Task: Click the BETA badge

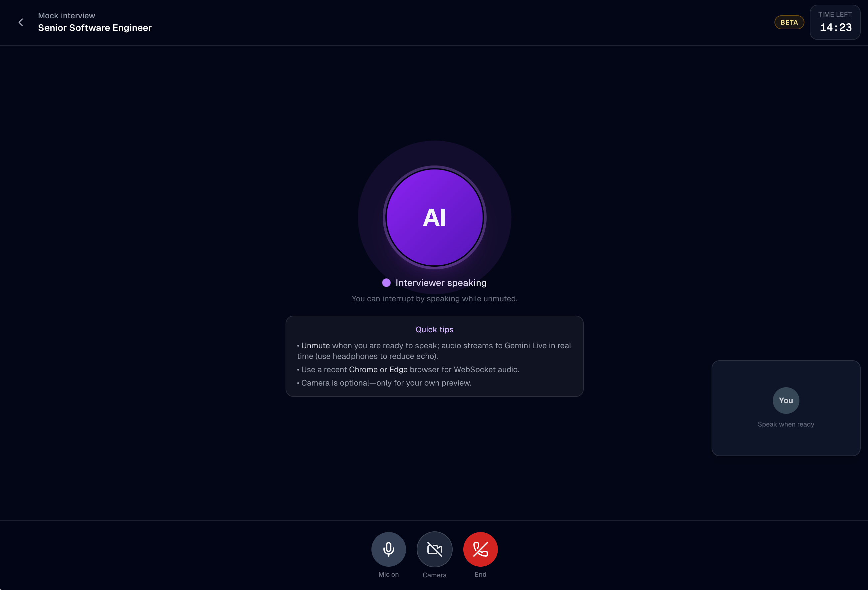Action: (789, 22)
